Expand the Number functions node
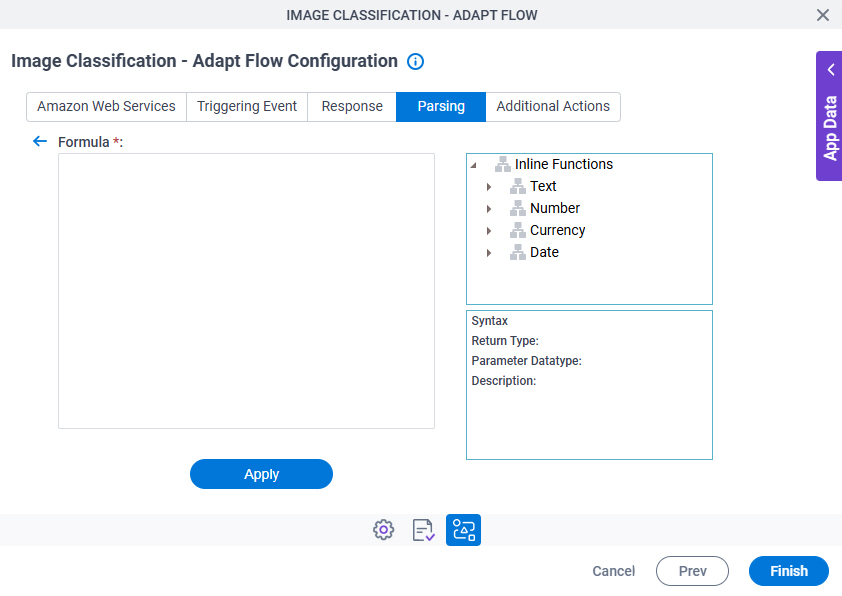 coord(489,209)
